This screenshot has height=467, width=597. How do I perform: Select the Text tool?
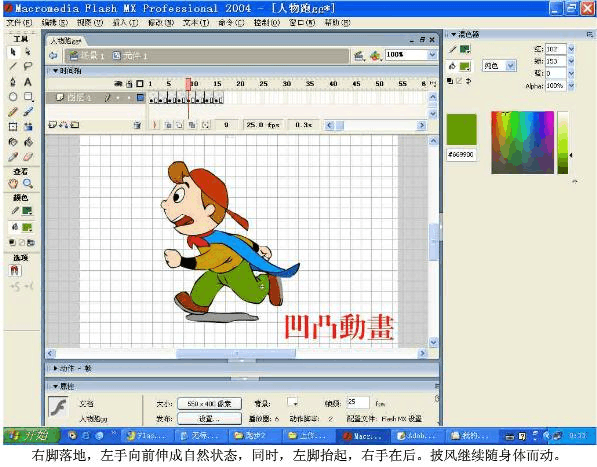coord(28,81)
